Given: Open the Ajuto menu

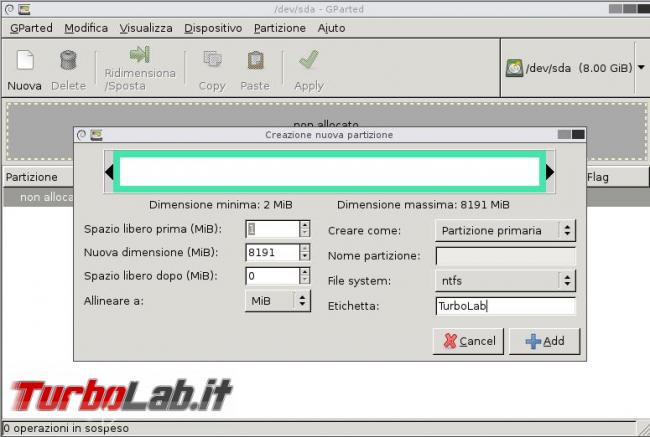Looking at the screenshot, I should (331, 28).
